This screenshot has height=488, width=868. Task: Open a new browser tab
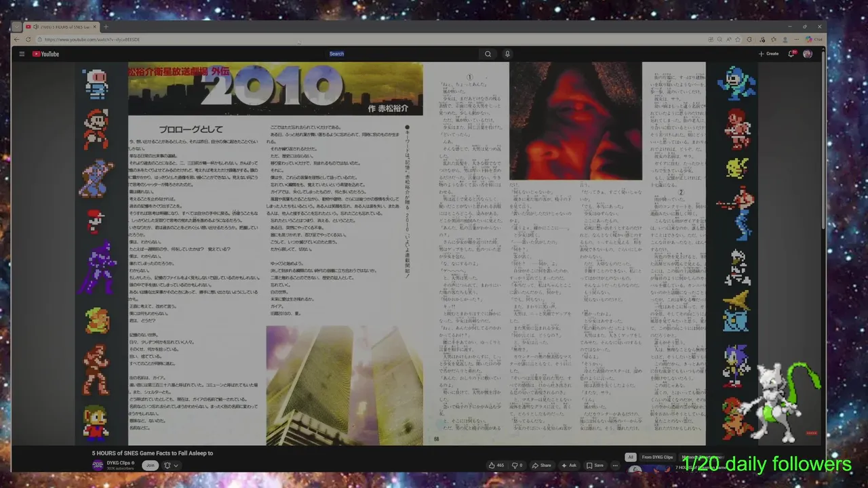tap(105, 27)
